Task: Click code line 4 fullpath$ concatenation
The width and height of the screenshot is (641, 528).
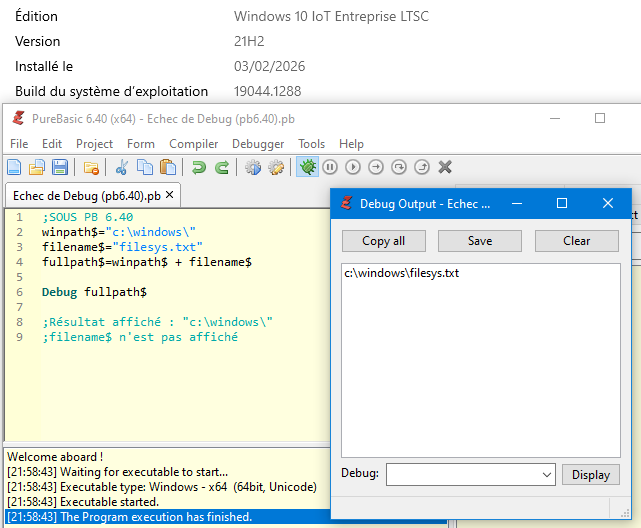Action: 147,262
